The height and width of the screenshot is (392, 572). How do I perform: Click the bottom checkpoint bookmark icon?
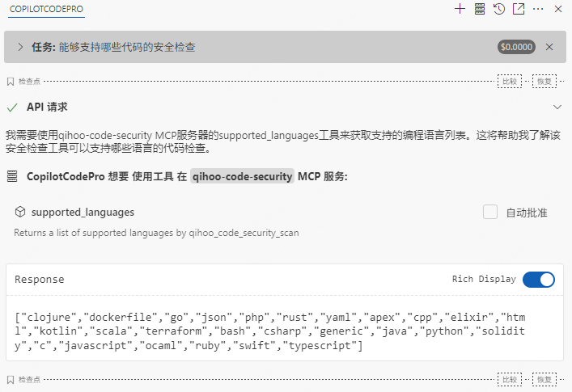[10, 379]
